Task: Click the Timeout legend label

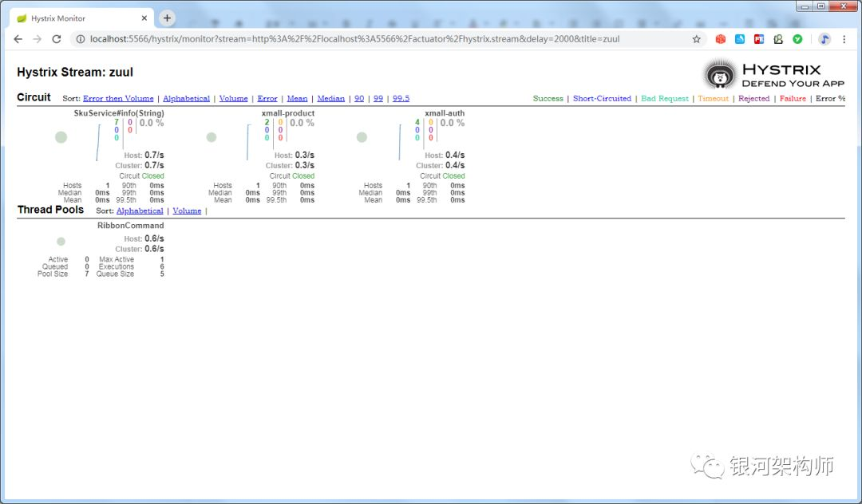Action: [x=713, y=98]
